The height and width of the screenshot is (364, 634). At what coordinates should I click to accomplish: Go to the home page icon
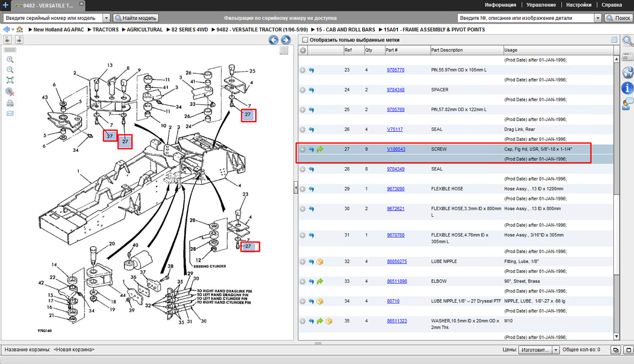19,30
